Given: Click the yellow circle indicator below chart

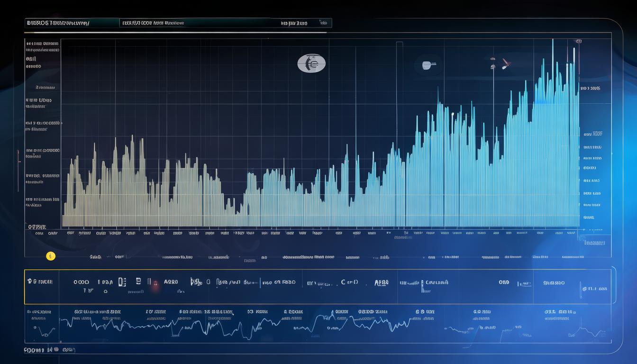Looking at the screenshot, I should (51, 256).
